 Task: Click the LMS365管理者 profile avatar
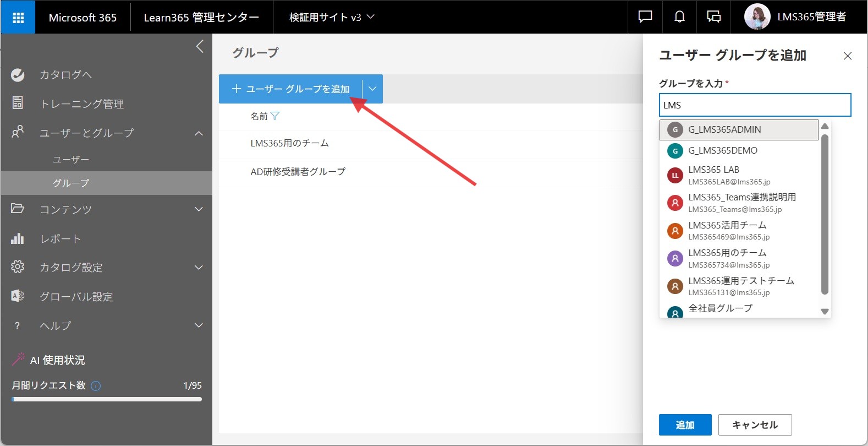[x=757, y=17]
